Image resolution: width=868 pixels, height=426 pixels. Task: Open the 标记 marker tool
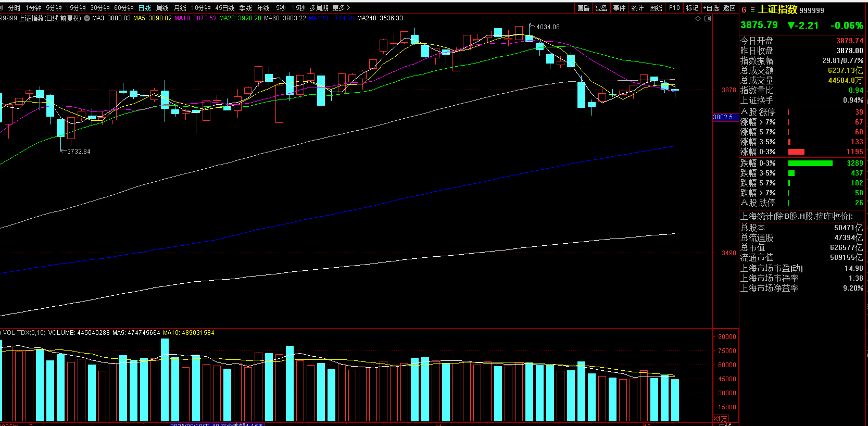pos(692,8)
